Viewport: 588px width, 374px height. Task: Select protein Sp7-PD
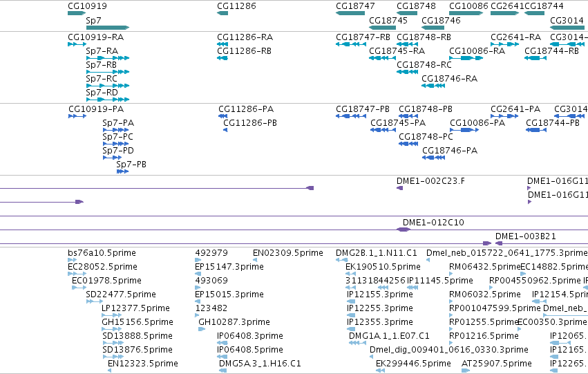coord(118,151)
